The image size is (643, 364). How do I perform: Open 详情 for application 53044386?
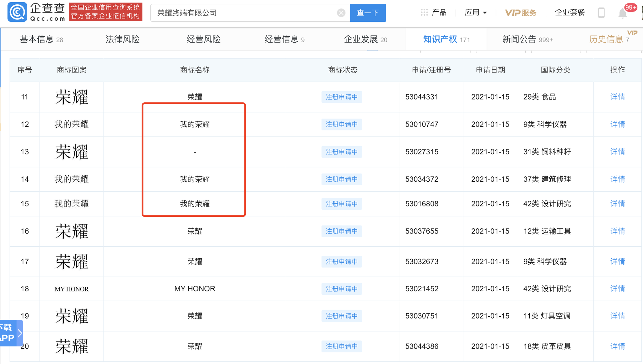(x=617, y=346)
